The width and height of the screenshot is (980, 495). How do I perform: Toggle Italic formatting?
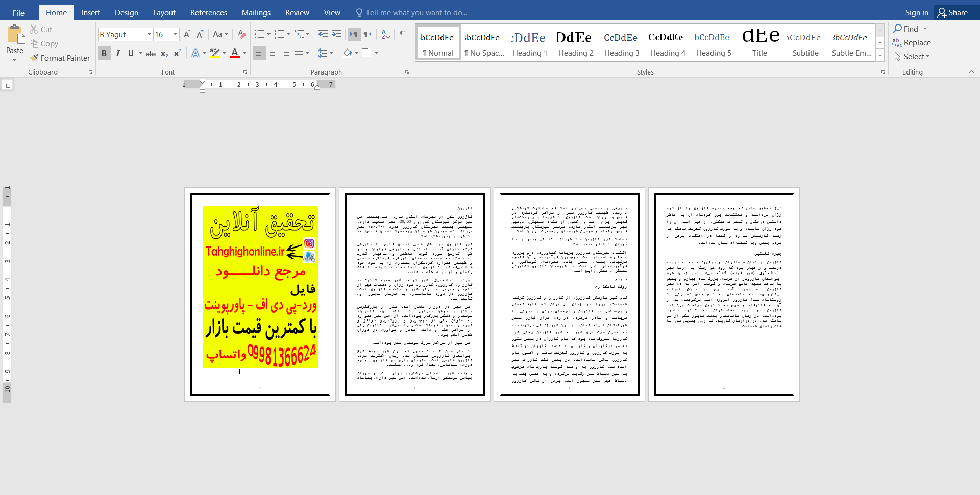[x=118, y=53]
